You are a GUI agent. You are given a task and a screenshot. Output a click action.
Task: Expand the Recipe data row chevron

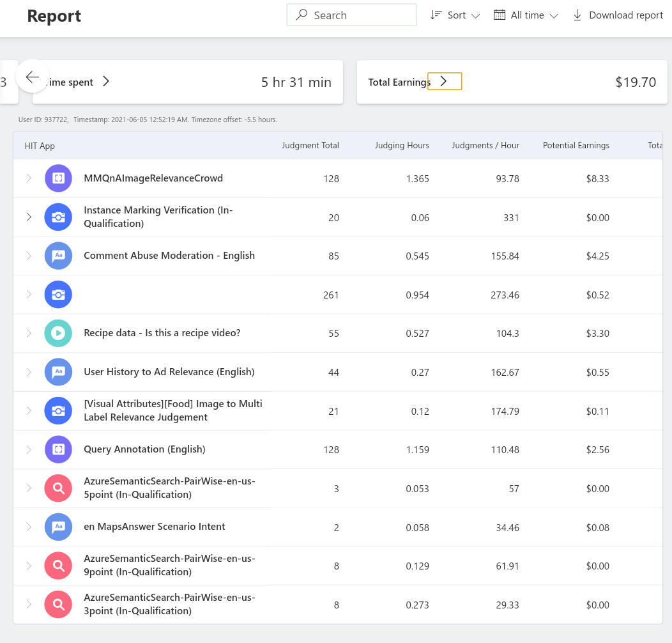(29, 333)
